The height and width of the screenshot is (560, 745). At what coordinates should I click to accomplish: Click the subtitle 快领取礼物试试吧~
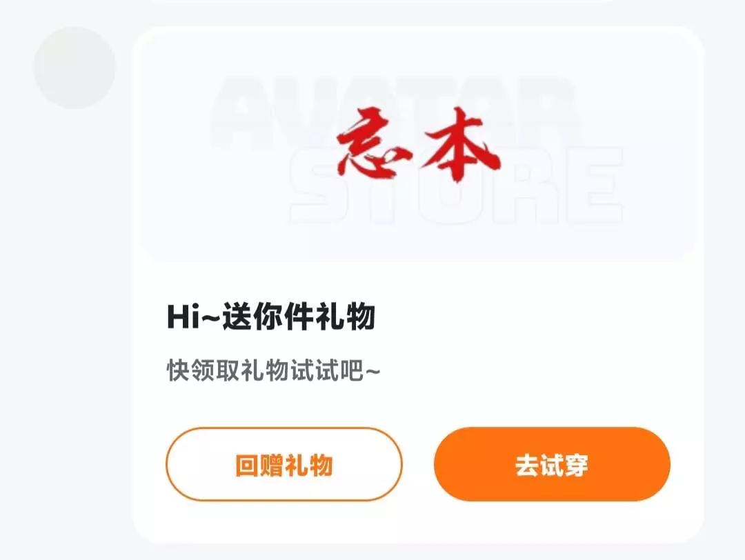[x=274, y=370]
